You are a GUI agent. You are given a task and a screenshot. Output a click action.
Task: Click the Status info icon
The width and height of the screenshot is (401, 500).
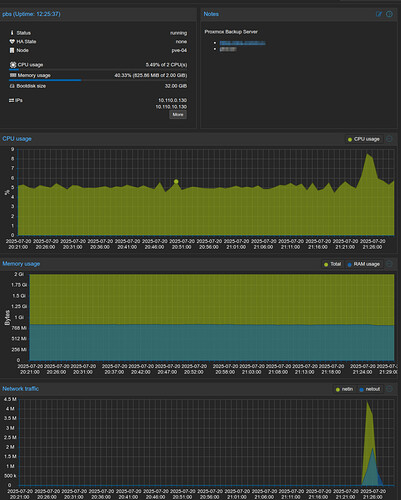tap(12, 33)
